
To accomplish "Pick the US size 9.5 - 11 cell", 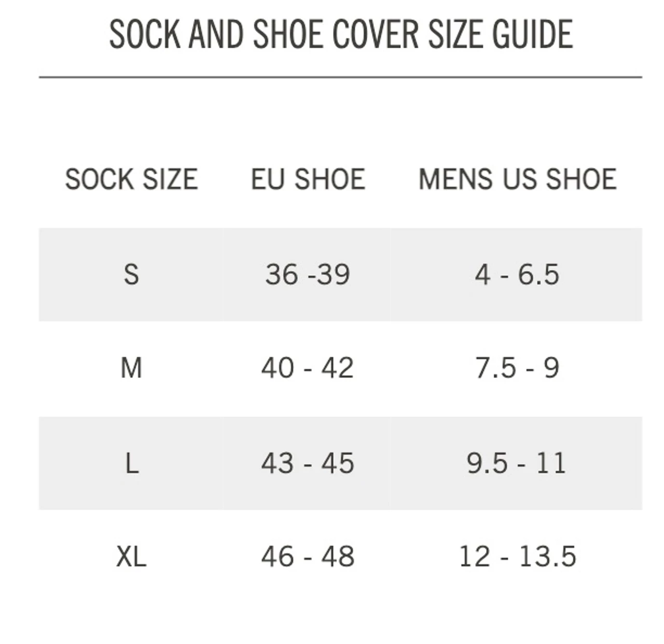I will (517, 463).
